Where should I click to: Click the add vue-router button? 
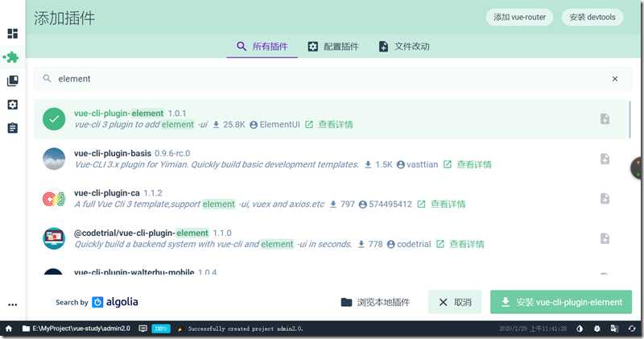pyautogui.click(x=519, y=17)
